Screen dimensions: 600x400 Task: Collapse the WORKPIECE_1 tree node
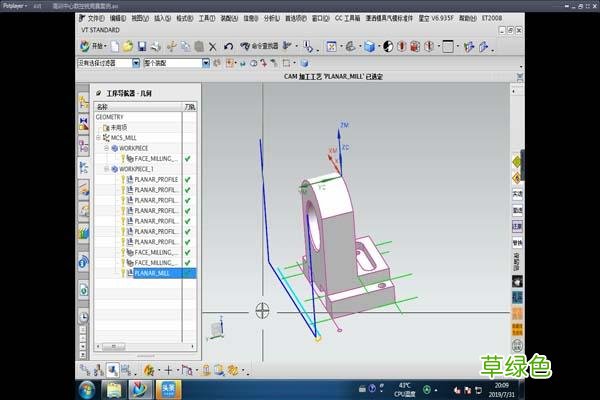[x=107, y=169]
